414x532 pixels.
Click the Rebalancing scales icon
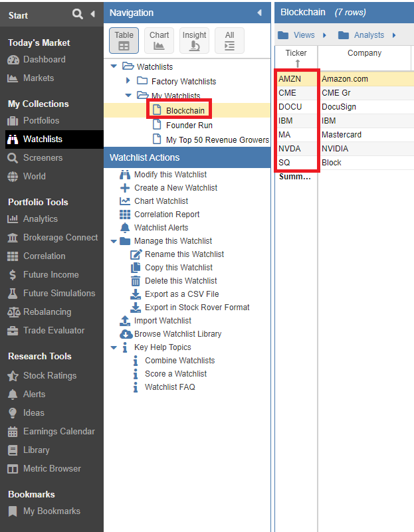pos(13,311)
